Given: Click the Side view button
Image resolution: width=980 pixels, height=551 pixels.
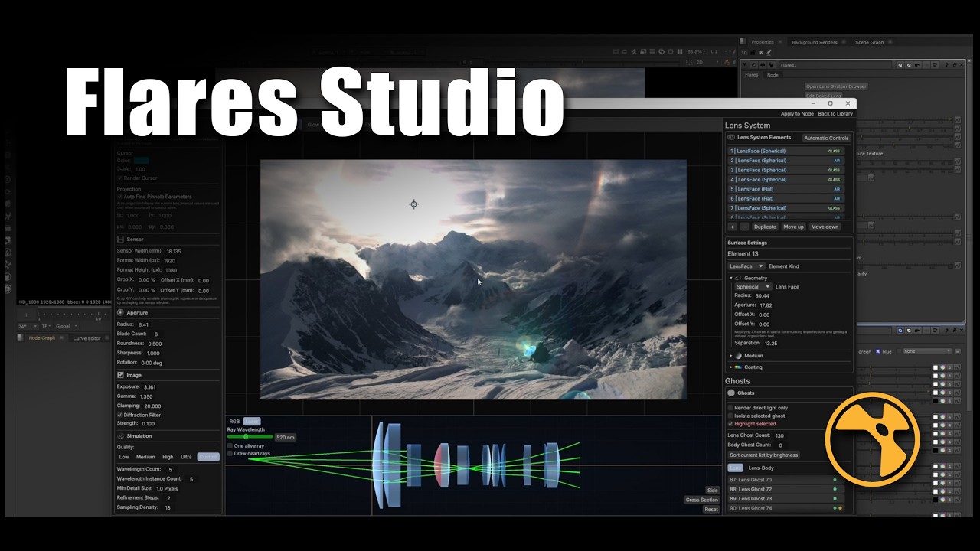Looking at the screenshot, I should pos(713,491).
